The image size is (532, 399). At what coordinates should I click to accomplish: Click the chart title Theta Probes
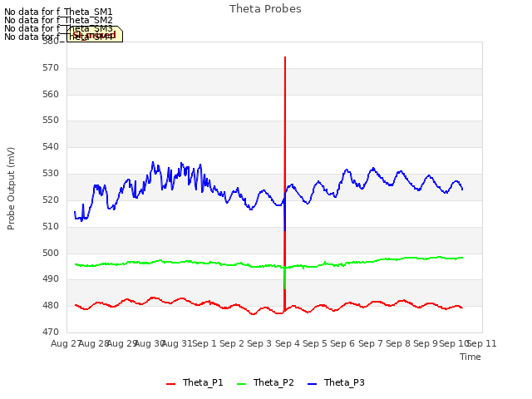[x=265, y=9]
